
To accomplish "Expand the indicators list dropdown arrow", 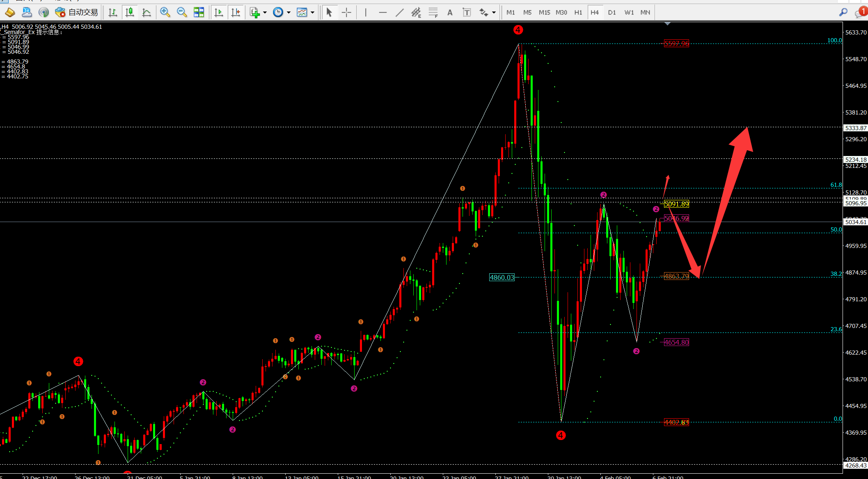I will coord(265,13).
